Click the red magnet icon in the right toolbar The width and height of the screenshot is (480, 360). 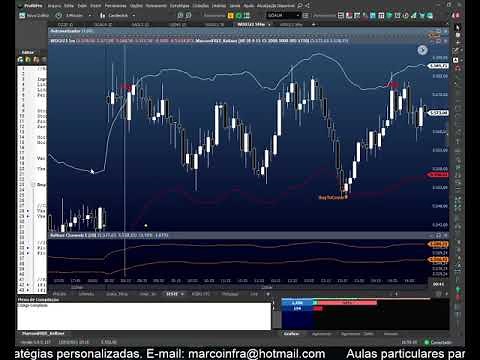point(458,69)
